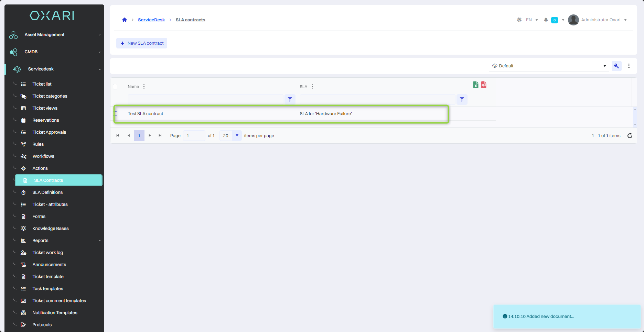644x332 pixels.
Task: Open the wrench view settings tool
Action: click(x=616, y=66)
